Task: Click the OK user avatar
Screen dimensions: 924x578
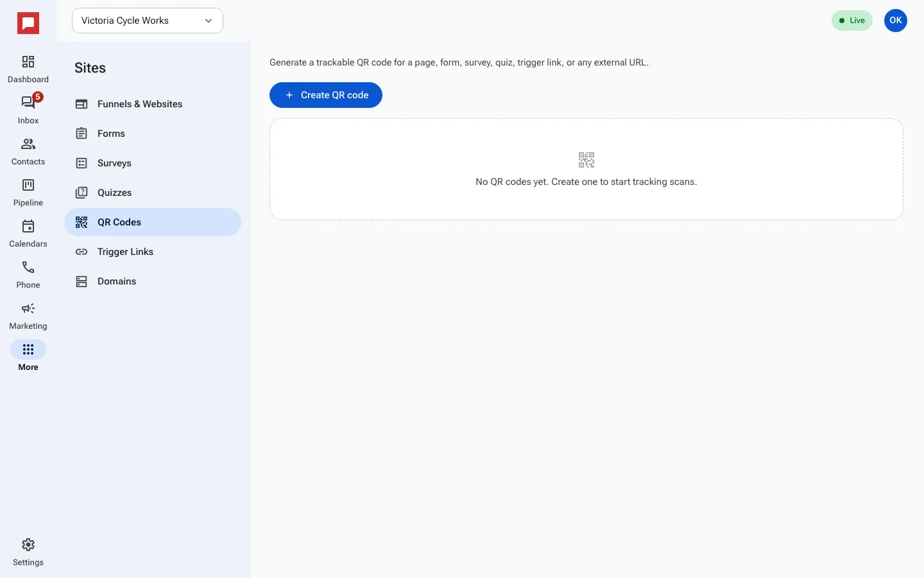Action: pyautogui.click(x=896, y=21)
